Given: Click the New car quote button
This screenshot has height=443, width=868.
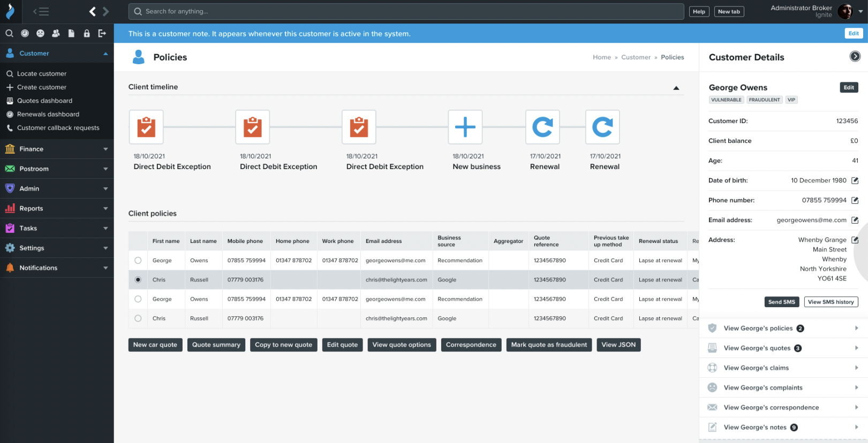Looking at the screenshot, I should click(x=155, y=345).
